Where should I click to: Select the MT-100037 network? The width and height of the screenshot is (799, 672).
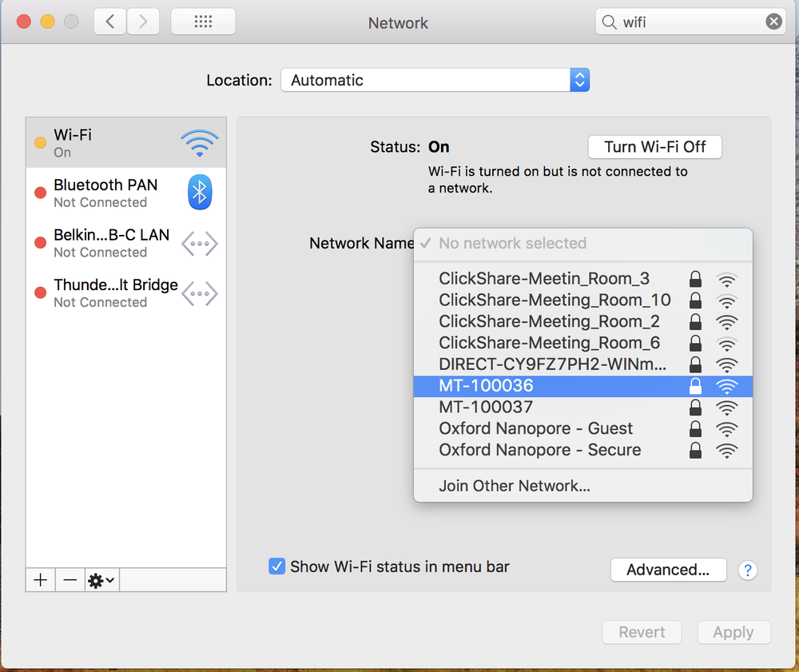coord(583,407)
